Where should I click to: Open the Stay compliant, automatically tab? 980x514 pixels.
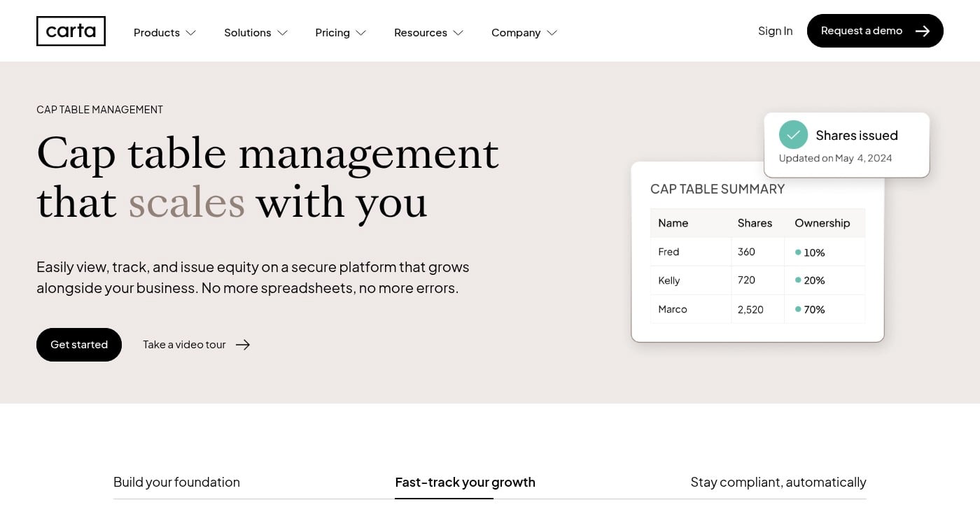coord(778,482)
